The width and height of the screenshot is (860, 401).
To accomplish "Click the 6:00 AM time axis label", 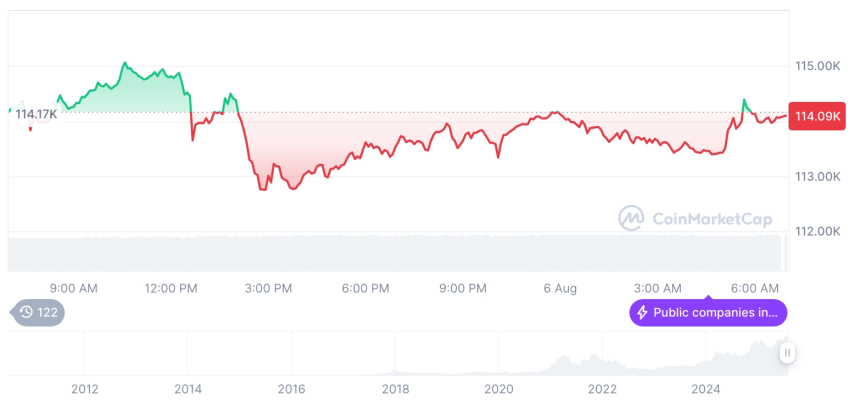I will click(755, 288).
